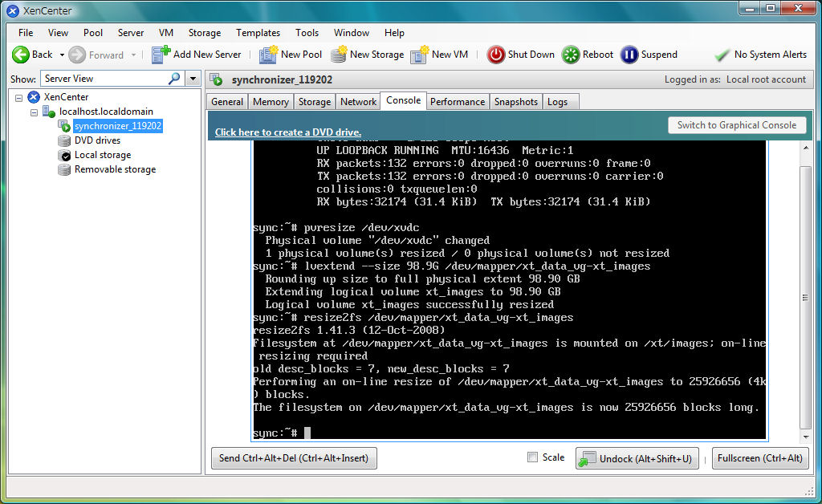Click the link to create a DVD drive
This screenshot has height=504, width=822.
[287, 132]
